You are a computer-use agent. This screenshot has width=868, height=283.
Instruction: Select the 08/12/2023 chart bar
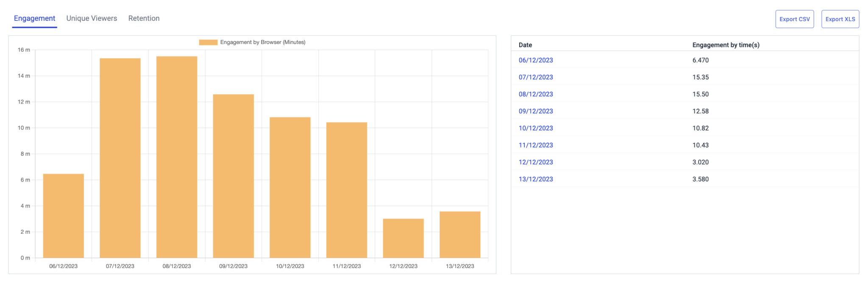[x=177, y=157]
